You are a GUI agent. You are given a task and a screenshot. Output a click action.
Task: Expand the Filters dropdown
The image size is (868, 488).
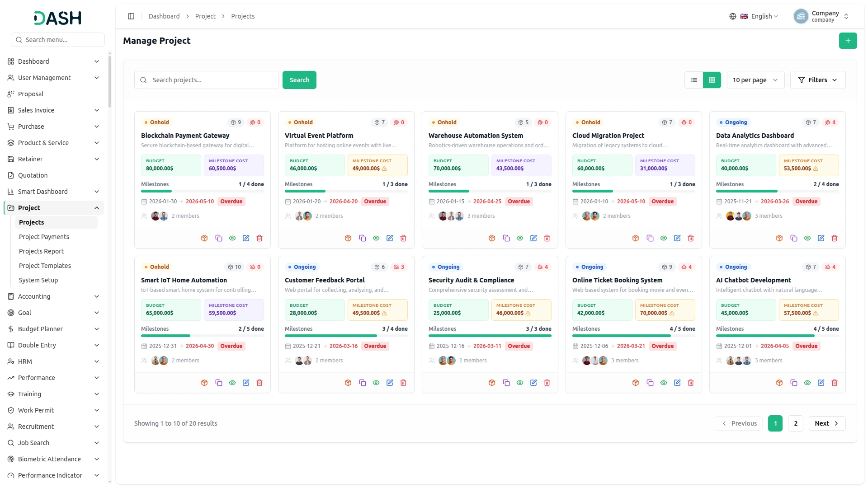pyautogui.click(x=818, y=80)
